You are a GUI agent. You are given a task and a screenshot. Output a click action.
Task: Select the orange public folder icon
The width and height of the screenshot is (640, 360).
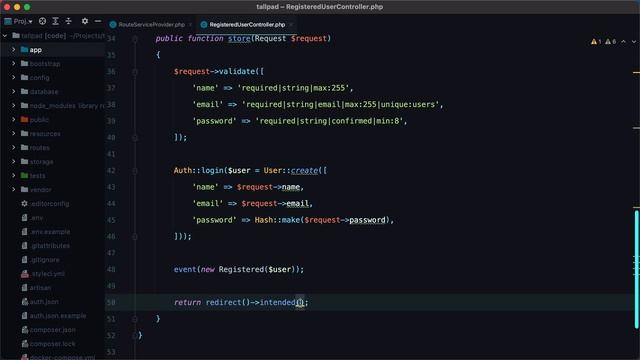point(24,119)
